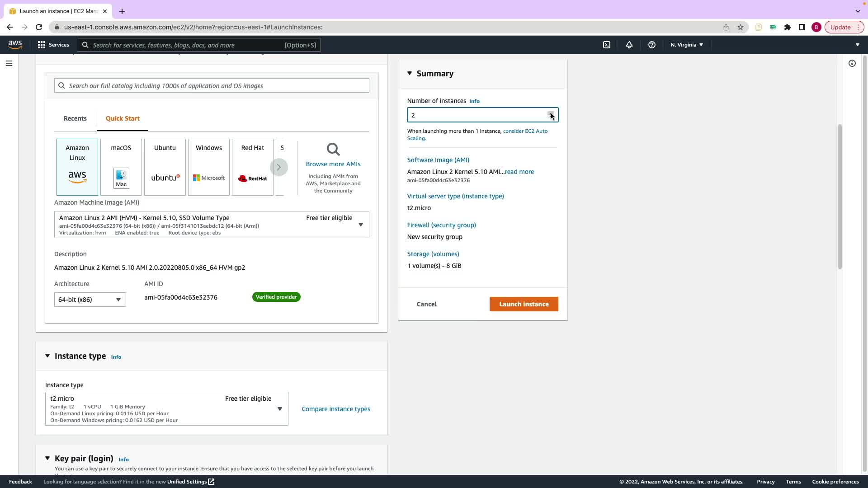Click the help question mark icon
The width and height of the screenshot is (868, 488).
pos(651,45)
